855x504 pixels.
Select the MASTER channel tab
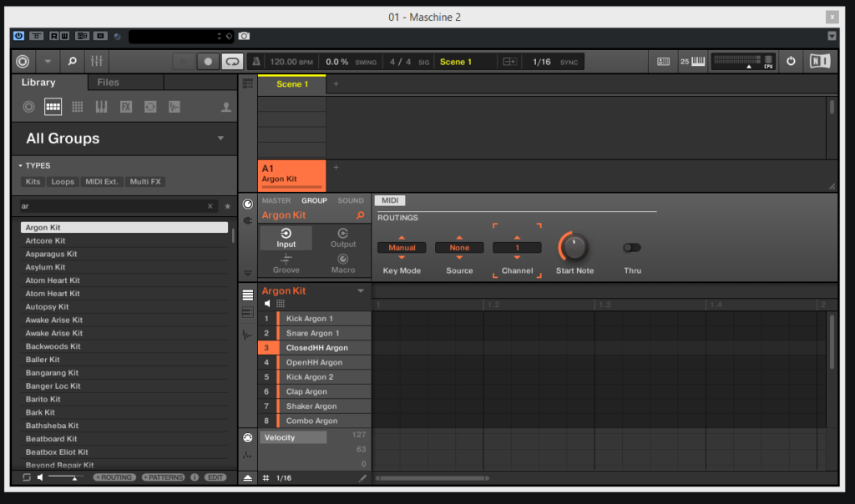(276, 200)
